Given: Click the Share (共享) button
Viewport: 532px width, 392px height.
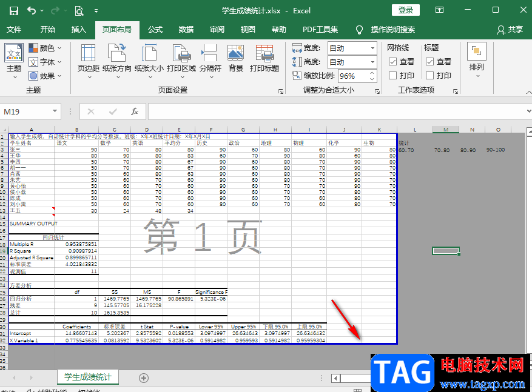Looking at the screenshot, I should pos(510,30).
